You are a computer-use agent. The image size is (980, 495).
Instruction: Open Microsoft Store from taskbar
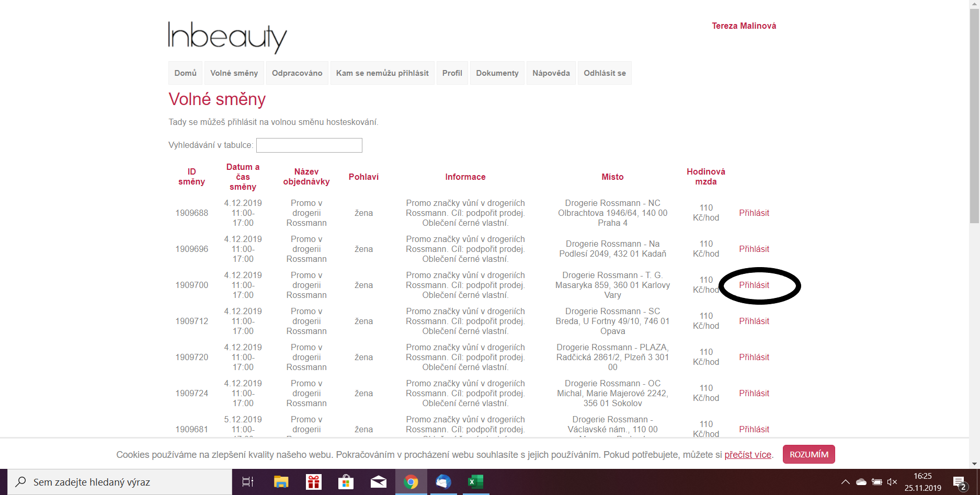point(346,482)
